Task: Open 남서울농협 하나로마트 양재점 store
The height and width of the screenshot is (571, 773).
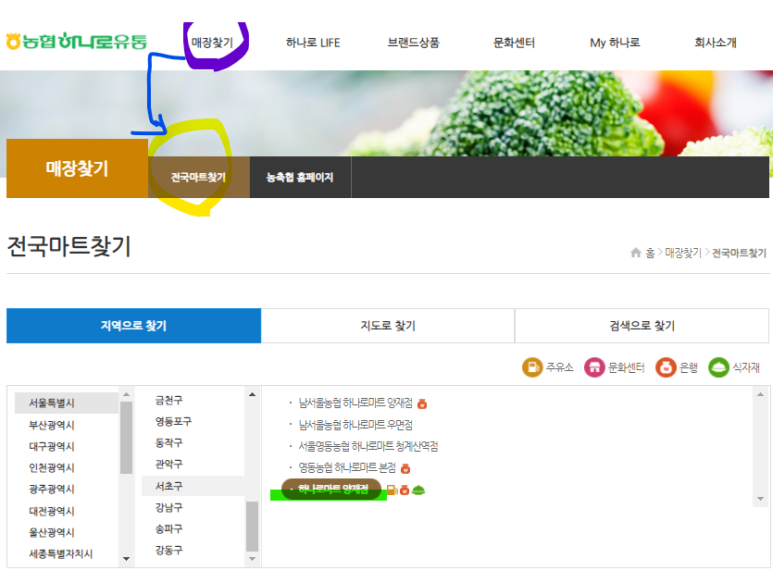Action: [355, 403]
